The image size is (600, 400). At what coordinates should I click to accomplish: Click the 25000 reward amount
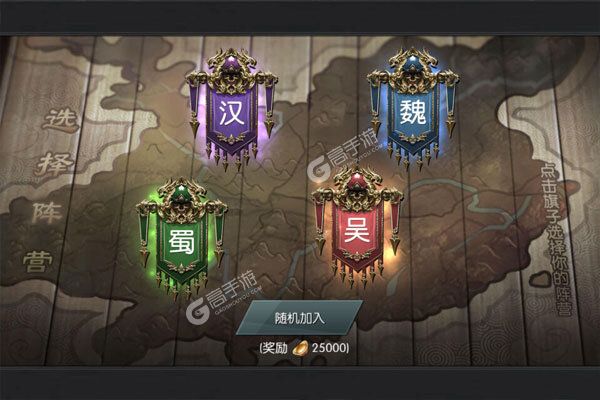pyautogui.click(x=329, y=348)
